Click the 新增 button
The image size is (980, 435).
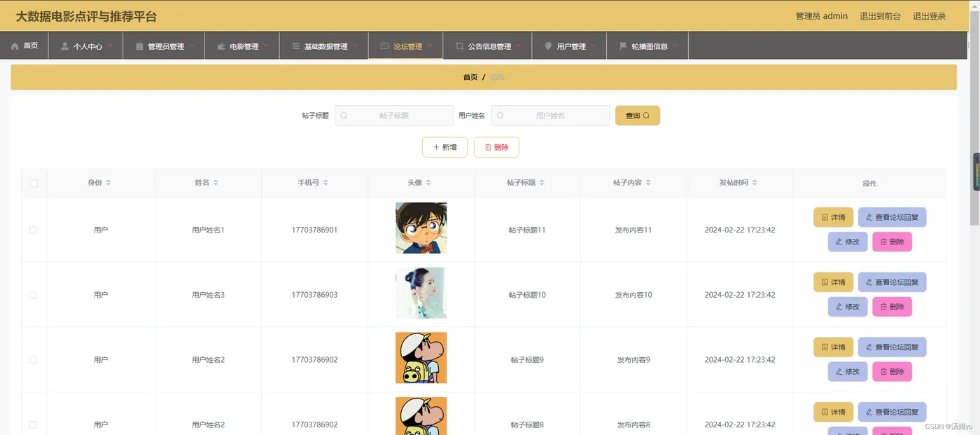444,147
